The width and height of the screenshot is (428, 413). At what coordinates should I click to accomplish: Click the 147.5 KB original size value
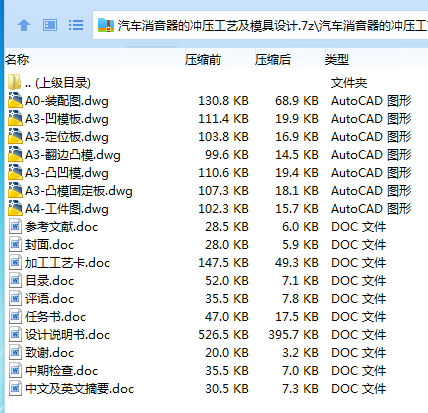[223, 263]
